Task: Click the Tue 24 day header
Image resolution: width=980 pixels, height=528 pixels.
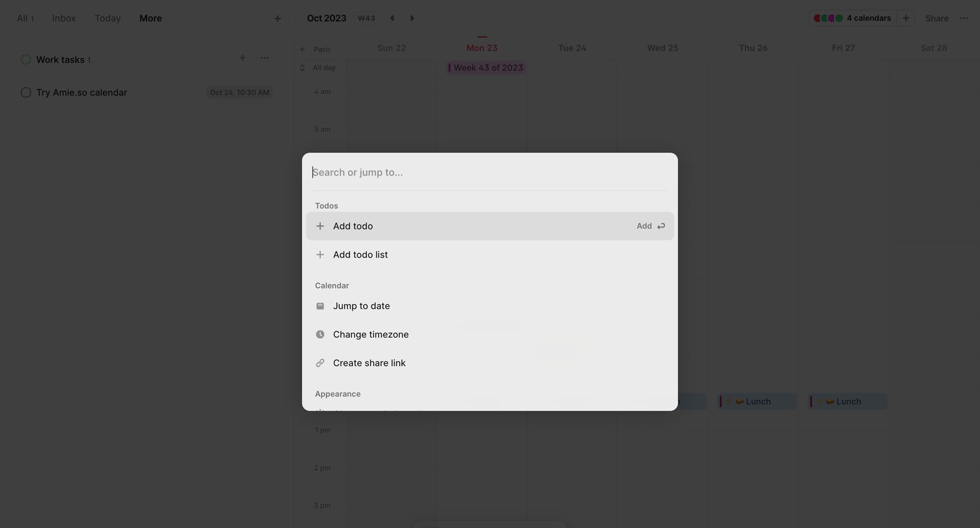Action: (x=572, y=48)
